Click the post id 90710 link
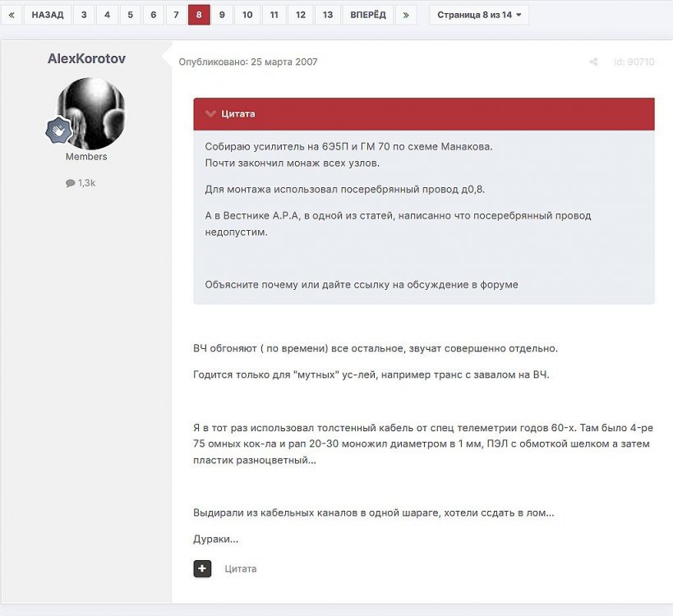The image size is (673, 616). point(634,62)
